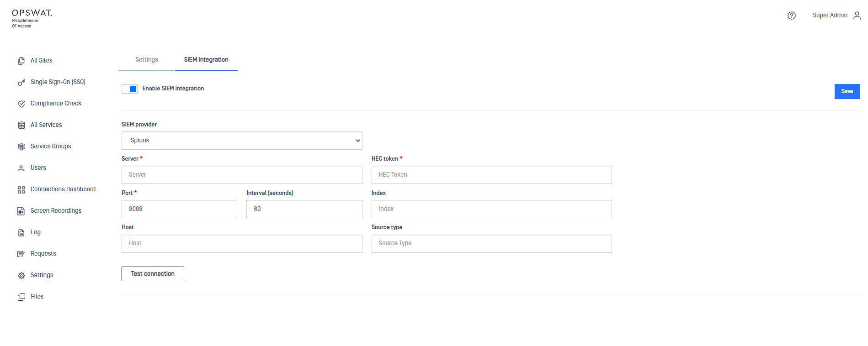Click the Single Sign-On key icon

[21, 82]
